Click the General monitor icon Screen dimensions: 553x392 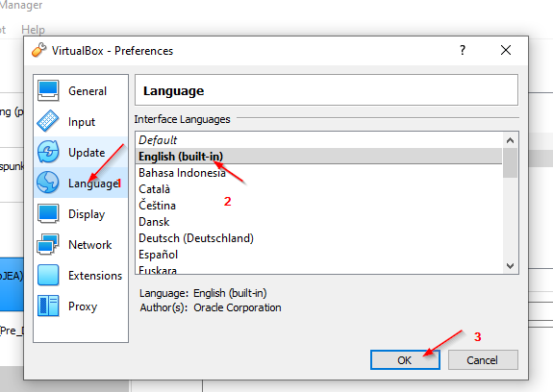tap(48, 90)
